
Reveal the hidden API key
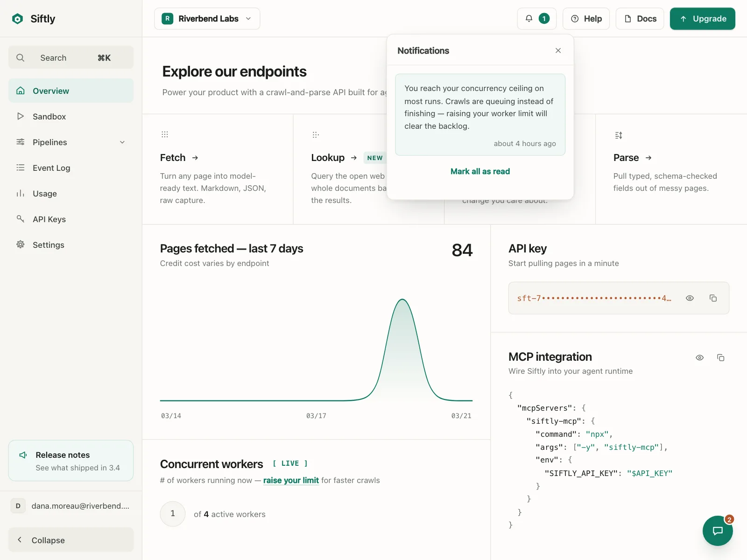(x=690, y=298)
